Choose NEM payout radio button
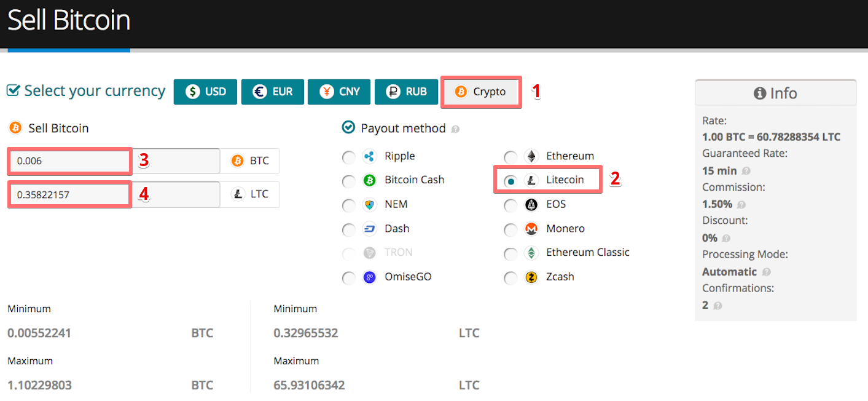868x401 pixels. [349, 205]
